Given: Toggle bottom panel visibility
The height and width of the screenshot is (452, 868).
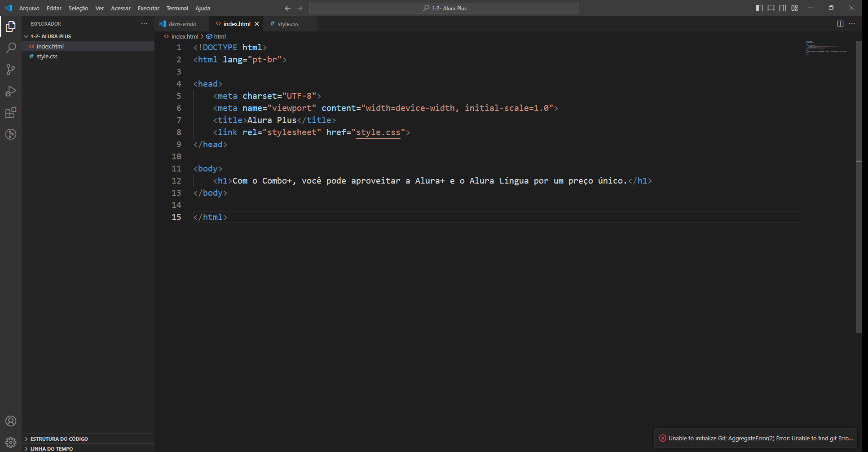Looking at the screenshot, I should point(771,8).
